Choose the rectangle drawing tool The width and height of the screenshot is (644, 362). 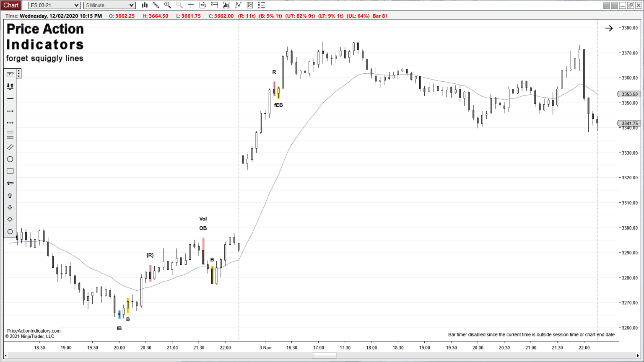[x=10, y=171]
